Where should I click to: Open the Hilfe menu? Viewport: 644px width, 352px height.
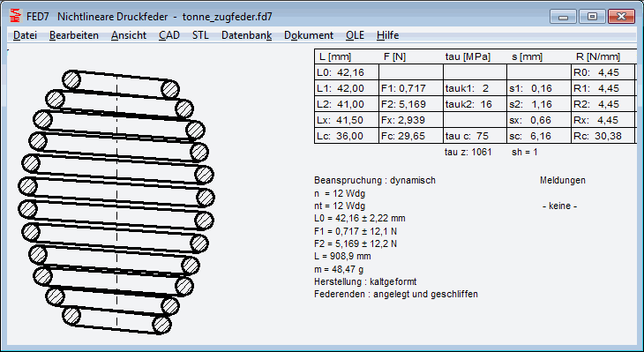[387, 35]
